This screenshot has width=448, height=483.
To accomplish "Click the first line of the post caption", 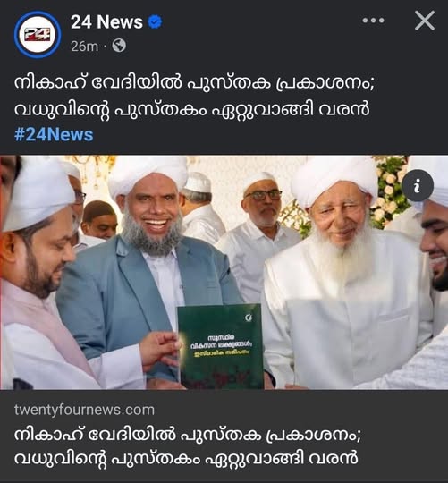I will click(194, 83).
